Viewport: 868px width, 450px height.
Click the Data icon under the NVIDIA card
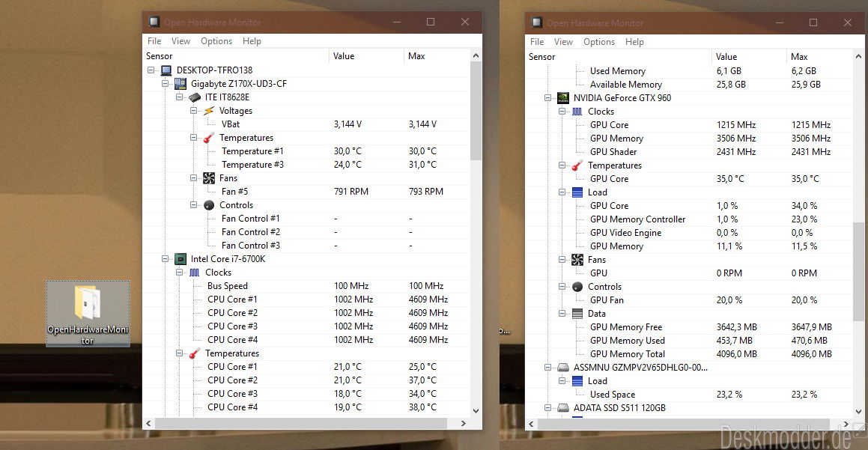pos(577,314)
